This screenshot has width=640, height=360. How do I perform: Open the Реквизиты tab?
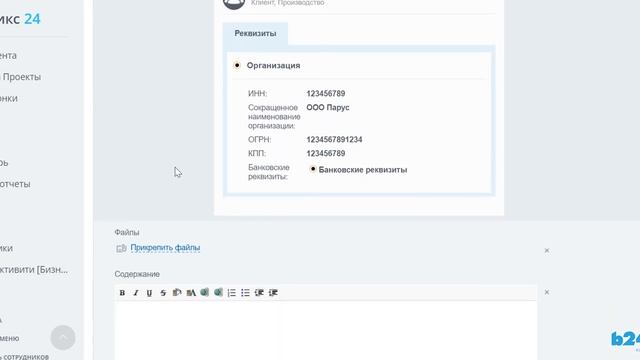point(255,33)
